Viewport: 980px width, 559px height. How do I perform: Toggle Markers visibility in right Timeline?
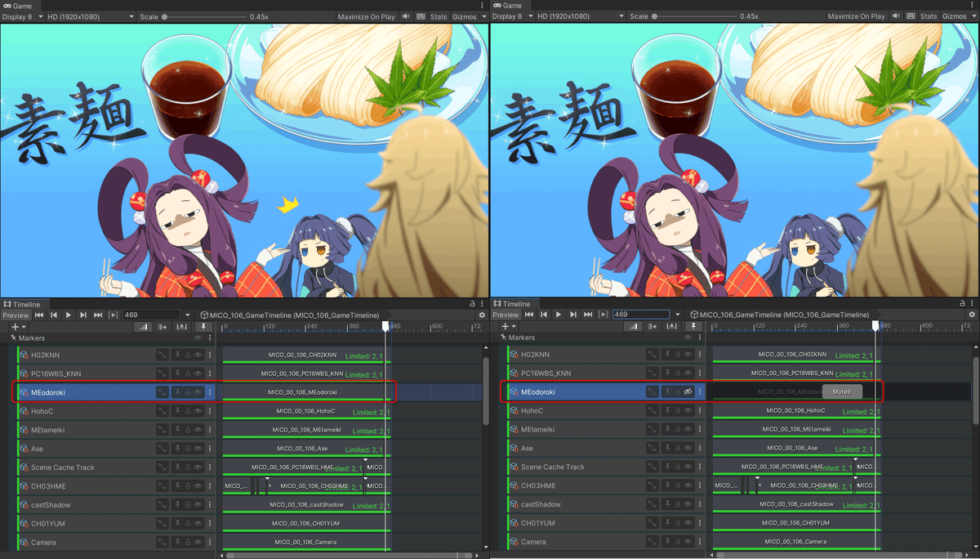(x=688, y=338)
